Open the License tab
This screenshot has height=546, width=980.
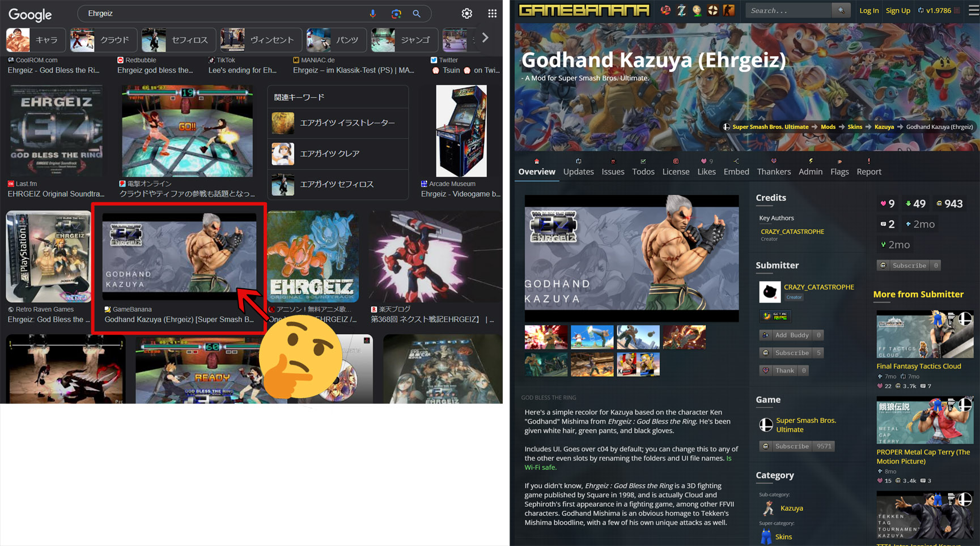coord(676,168)
